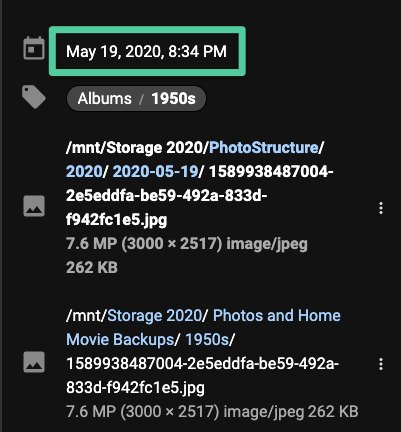Click the first file's 7.6 MP dimensions text
Viewport: 401px width, 432px height.
point(144,244)
